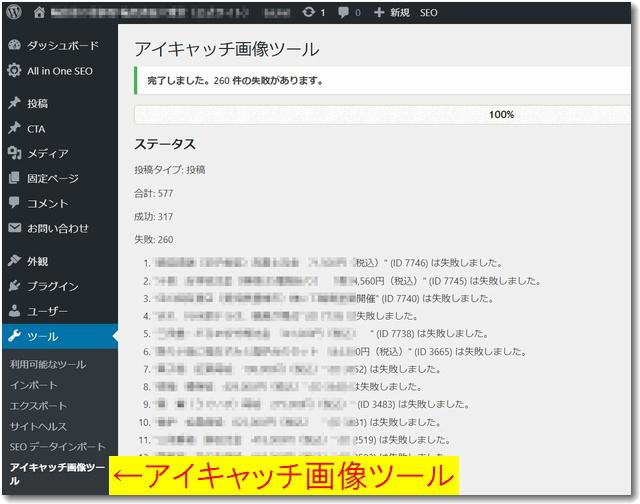This screenshot has height=504, width=640.
Task: Open the updates icon showing 1
Action: coord(309,12)
